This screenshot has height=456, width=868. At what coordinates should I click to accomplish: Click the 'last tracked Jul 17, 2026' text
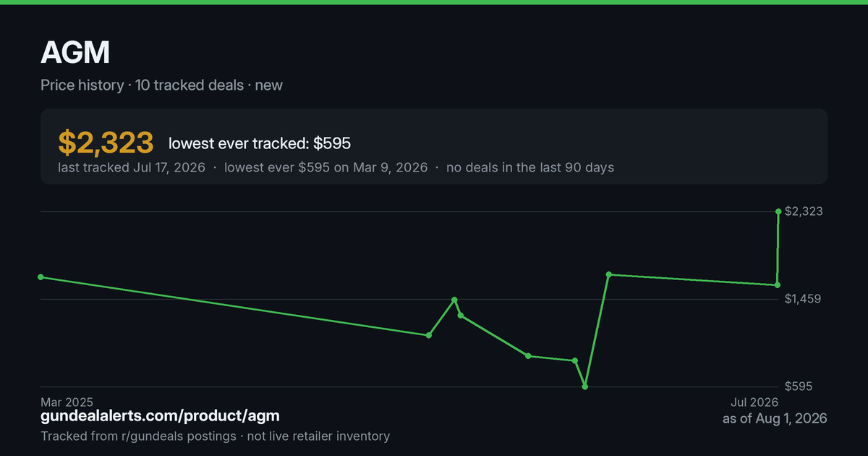132,167
